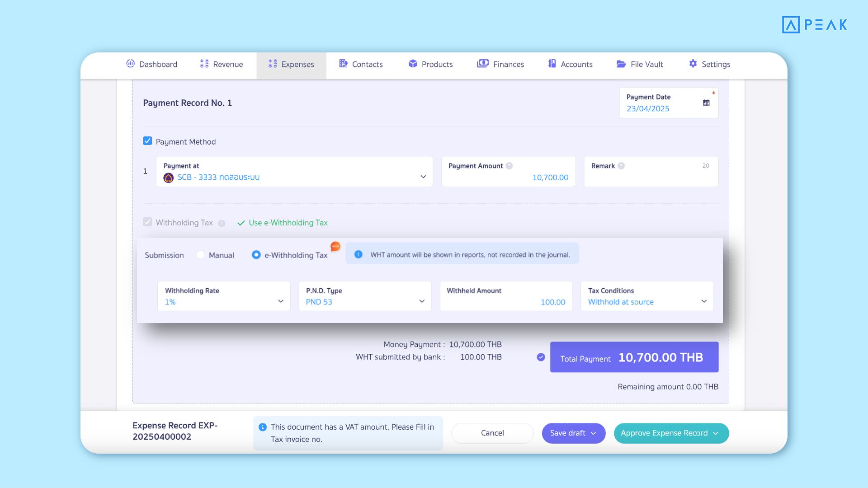The height and width of the screenshot is (488, 868).
Task: Open the Withholding Rate dropdown
Action: [281, 301]
